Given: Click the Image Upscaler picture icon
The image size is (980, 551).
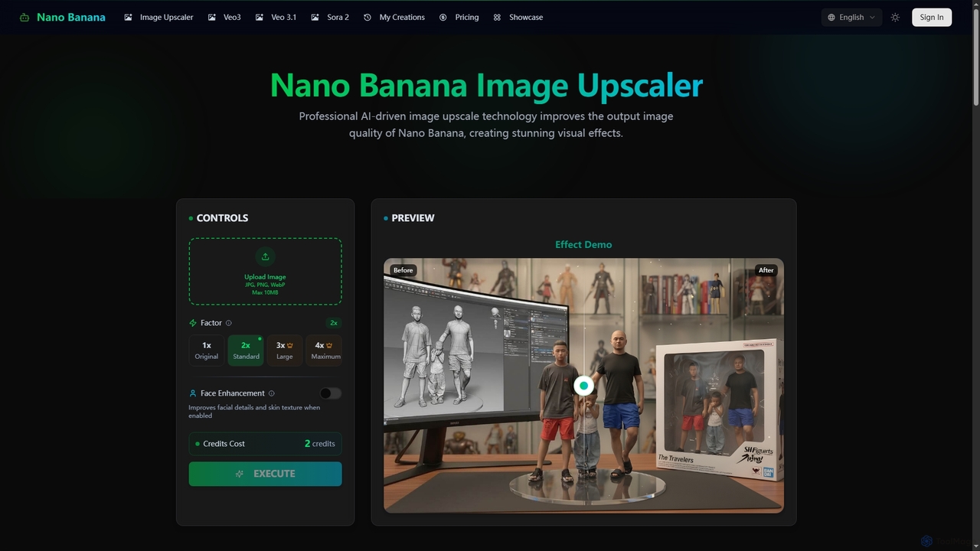Looking at the screenshot, I should (128, 17).
